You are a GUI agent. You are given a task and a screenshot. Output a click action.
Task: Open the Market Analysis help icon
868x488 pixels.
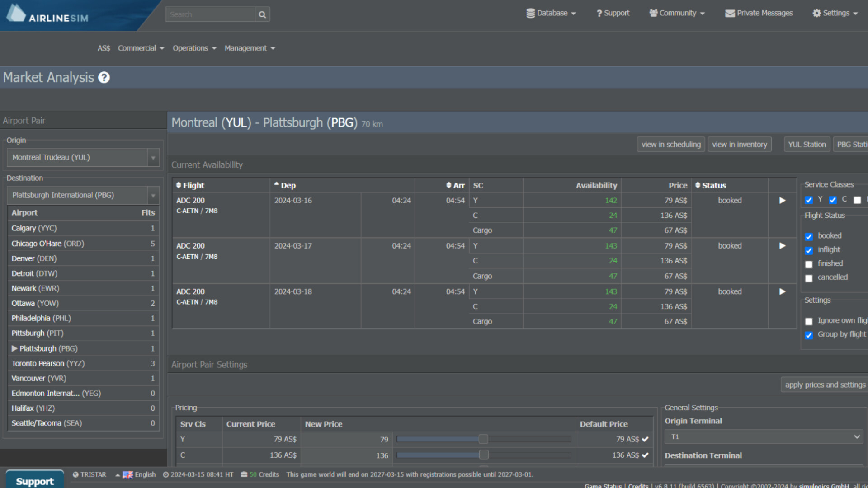104,77
